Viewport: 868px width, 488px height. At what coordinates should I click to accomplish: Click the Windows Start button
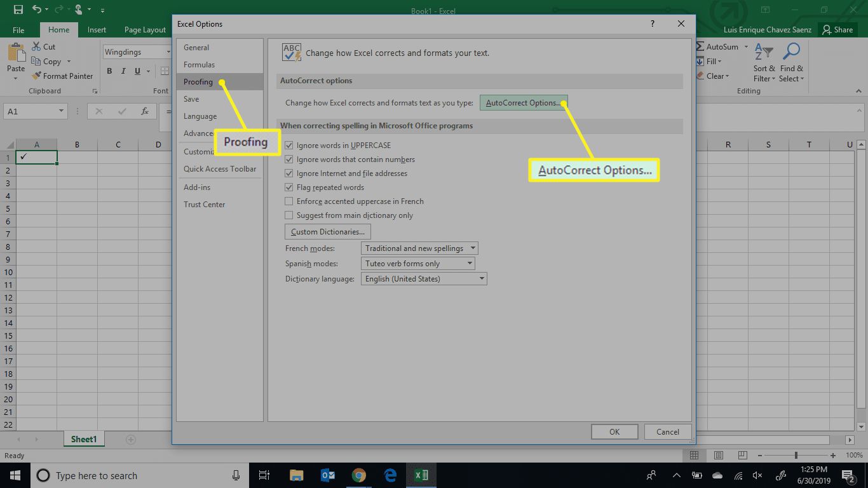pos(15,475)
